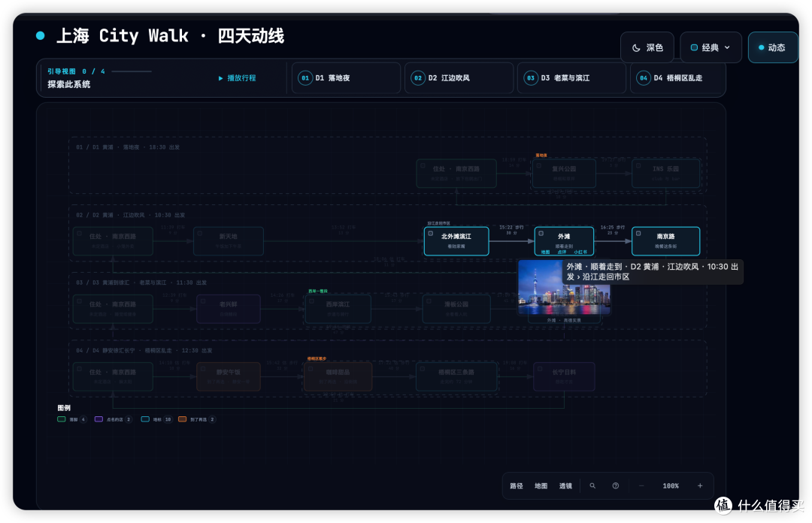Viewport: 812px width, 523px height.
Task: Open the 点评 link on 外滩 node
Action: coord(562,252)
